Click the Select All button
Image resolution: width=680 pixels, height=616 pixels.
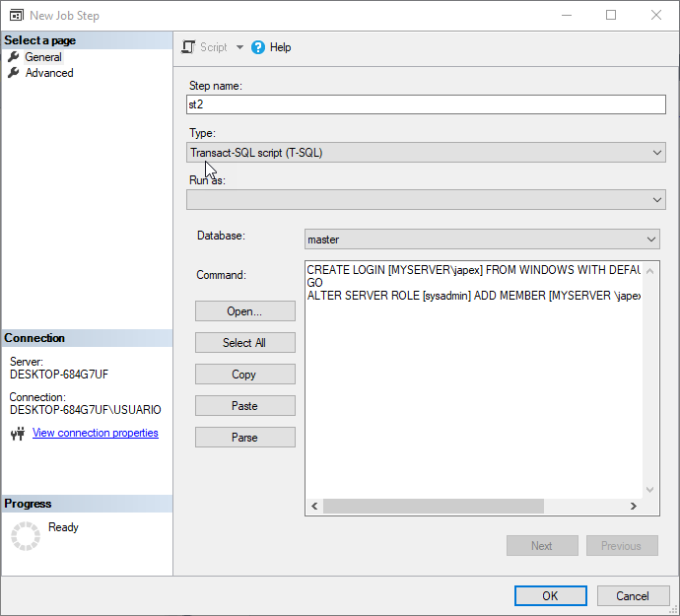point(244,343)
